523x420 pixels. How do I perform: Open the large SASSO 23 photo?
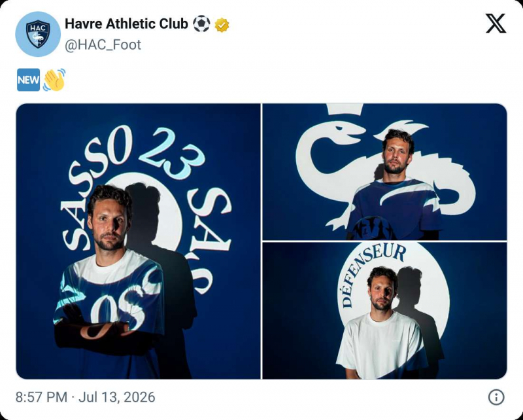[138, 241]
